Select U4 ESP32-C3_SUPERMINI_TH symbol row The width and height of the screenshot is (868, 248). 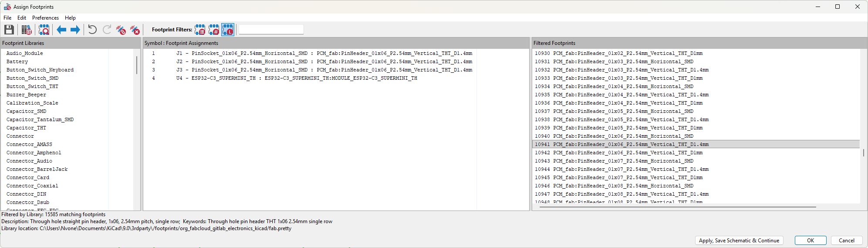pyautogui.click(x=296, y=78)
